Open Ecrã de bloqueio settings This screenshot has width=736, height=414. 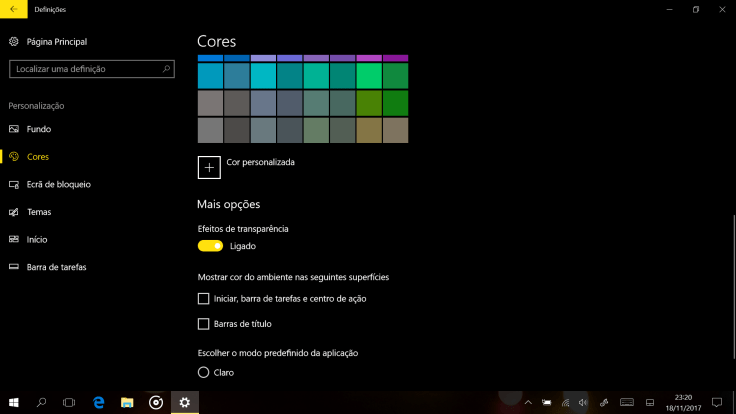[58, 185]
